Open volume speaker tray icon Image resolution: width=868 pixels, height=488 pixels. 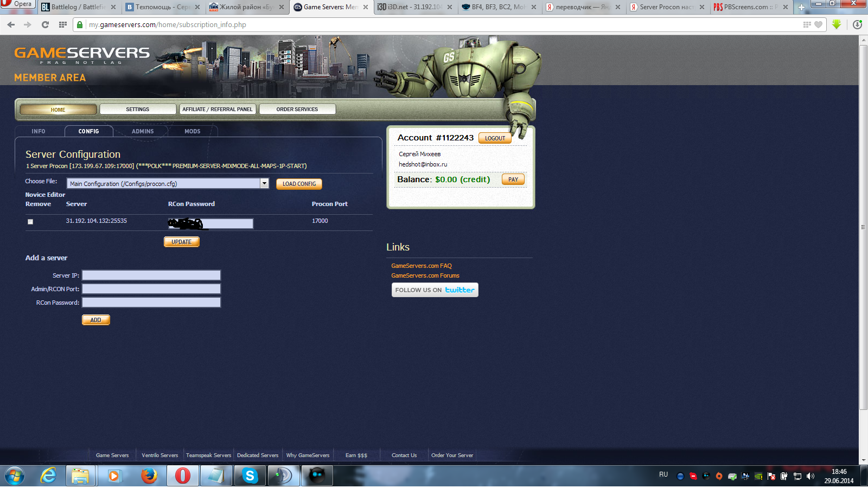click(x=810, y=476)
